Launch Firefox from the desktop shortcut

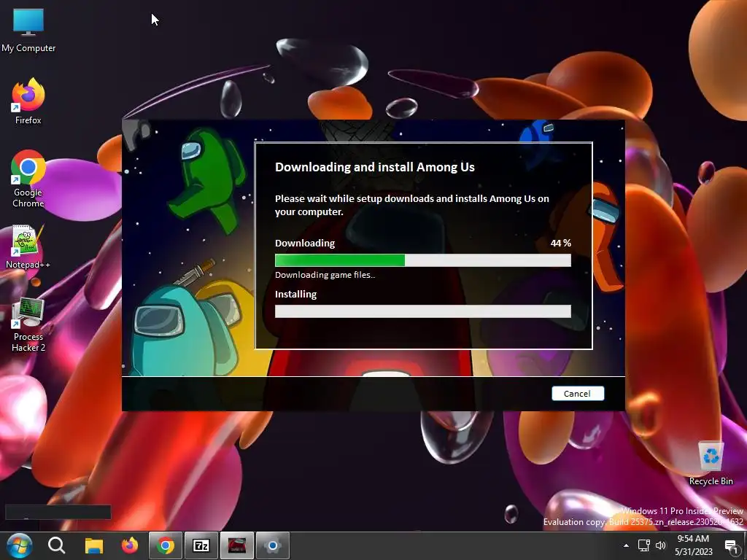[x=28, y=101]
